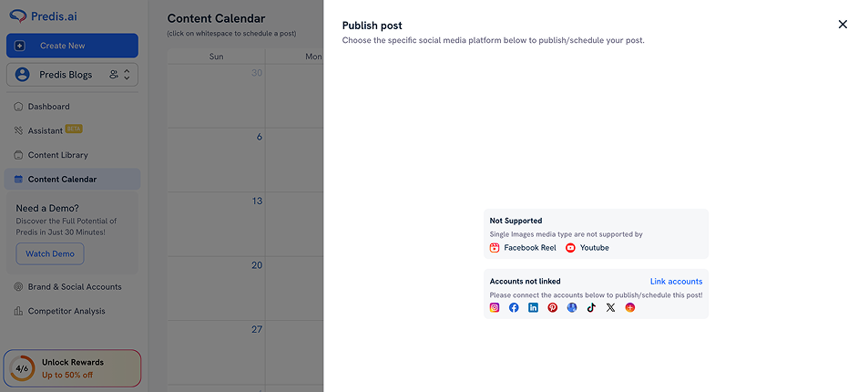Close the Publish post panel

842,25
